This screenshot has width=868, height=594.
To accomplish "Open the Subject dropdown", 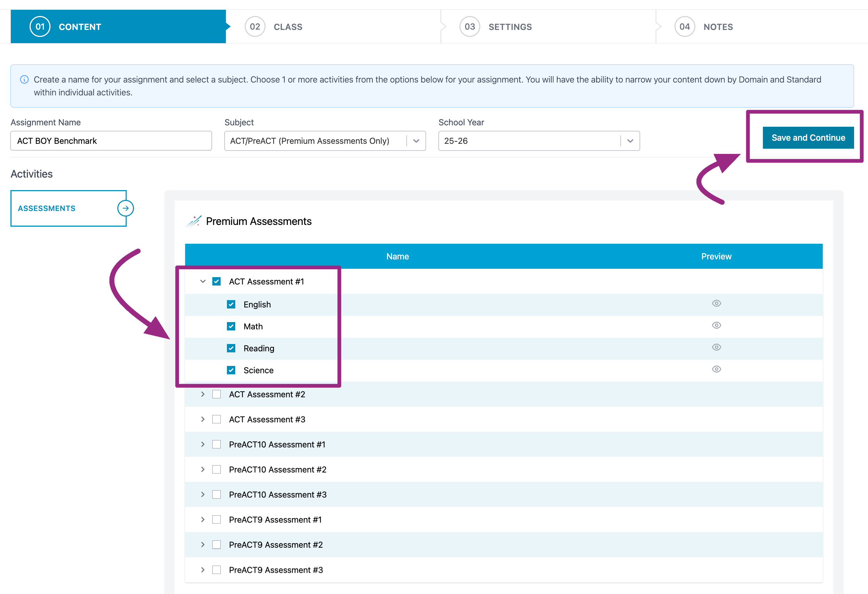I will [x=325, y=141].
